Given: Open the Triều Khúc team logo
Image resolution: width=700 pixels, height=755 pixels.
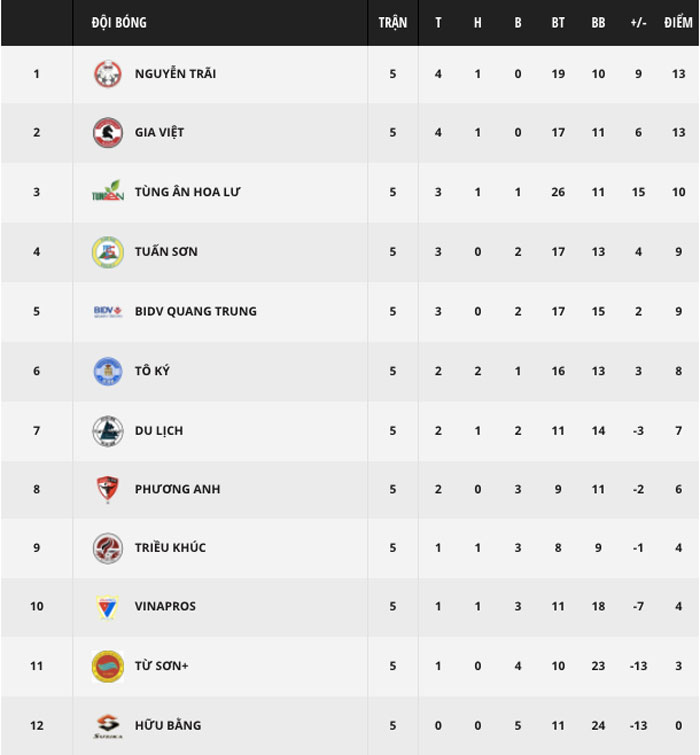Looking at the screenshot, I should 107,548.
